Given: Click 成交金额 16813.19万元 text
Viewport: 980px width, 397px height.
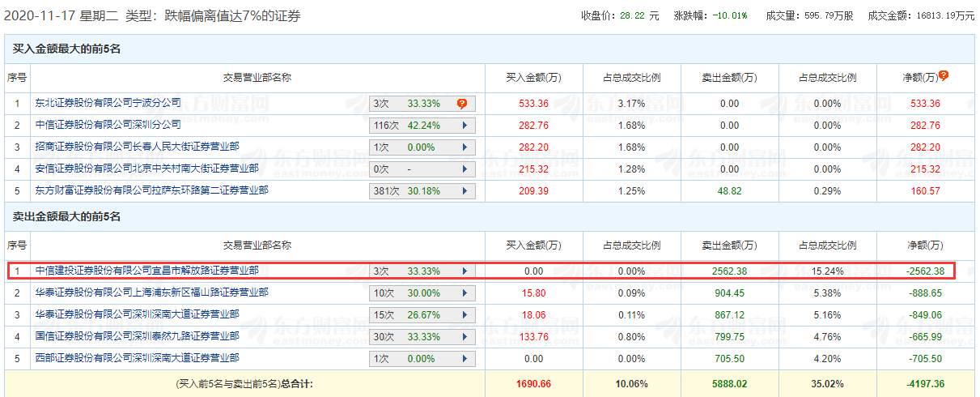Looking at the screenshot, I should coord(921,15).
